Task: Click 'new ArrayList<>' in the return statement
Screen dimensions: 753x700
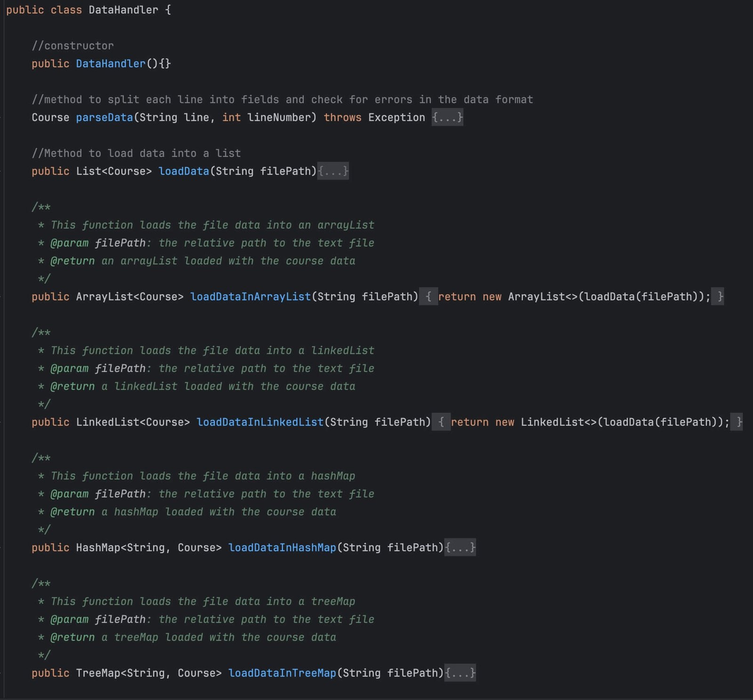Action: (530, 297)
